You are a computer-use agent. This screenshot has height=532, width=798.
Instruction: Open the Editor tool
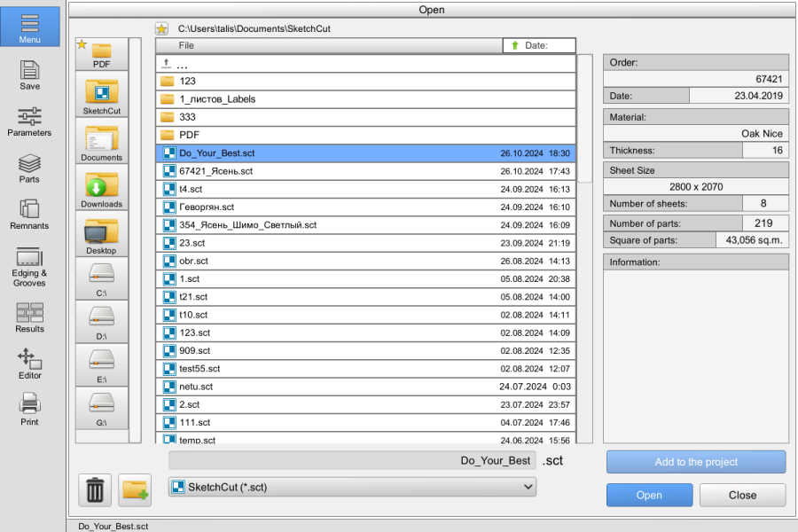29,364
